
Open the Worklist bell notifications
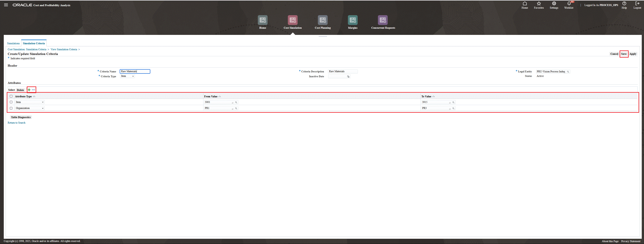click(569, 4)
